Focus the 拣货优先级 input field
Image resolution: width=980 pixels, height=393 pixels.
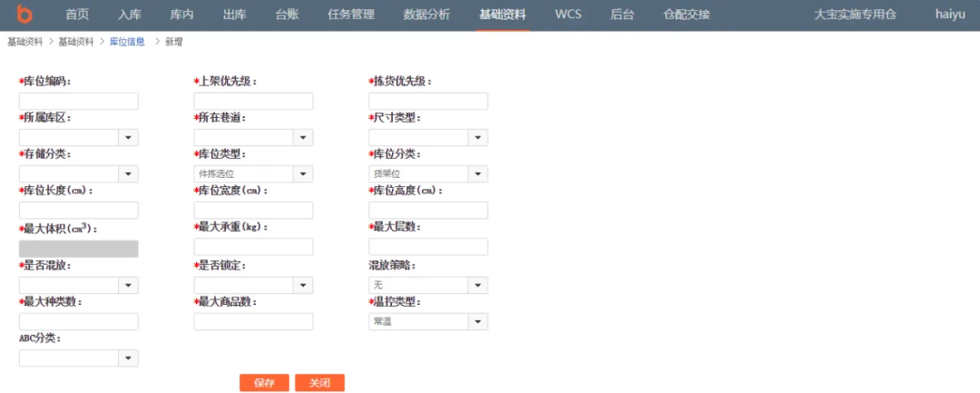tap(428, 102)
